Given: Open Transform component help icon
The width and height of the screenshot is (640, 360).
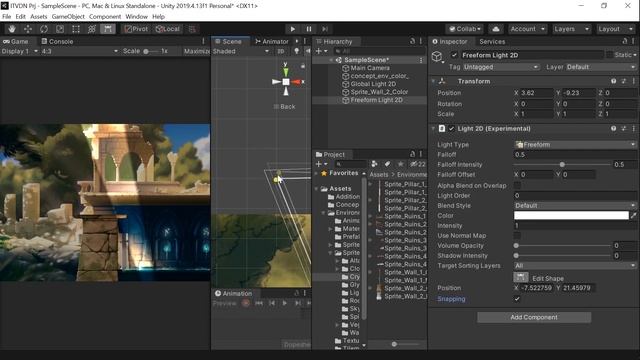Looking at the screenshot, I should (613, 81).
